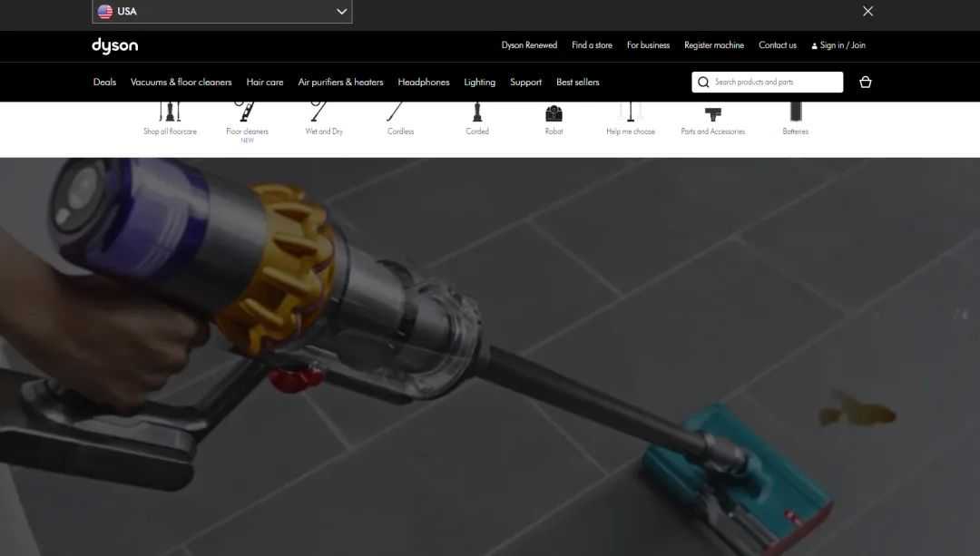Open Air purifiers & heaters menu
The height and width of the screenshot is (556, 980).
tap(340, 82)
